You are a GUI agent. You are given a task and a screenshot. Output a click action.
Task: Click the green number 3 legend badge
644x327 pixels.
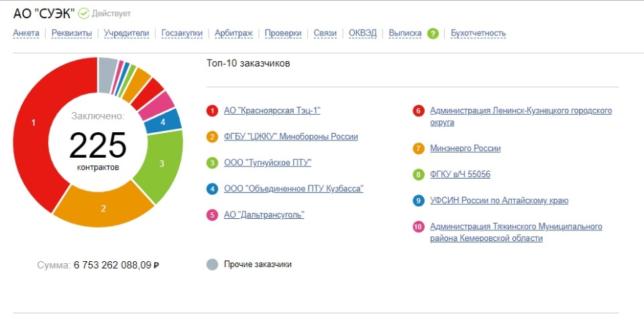pyautogui.click(x=212, y=163)
